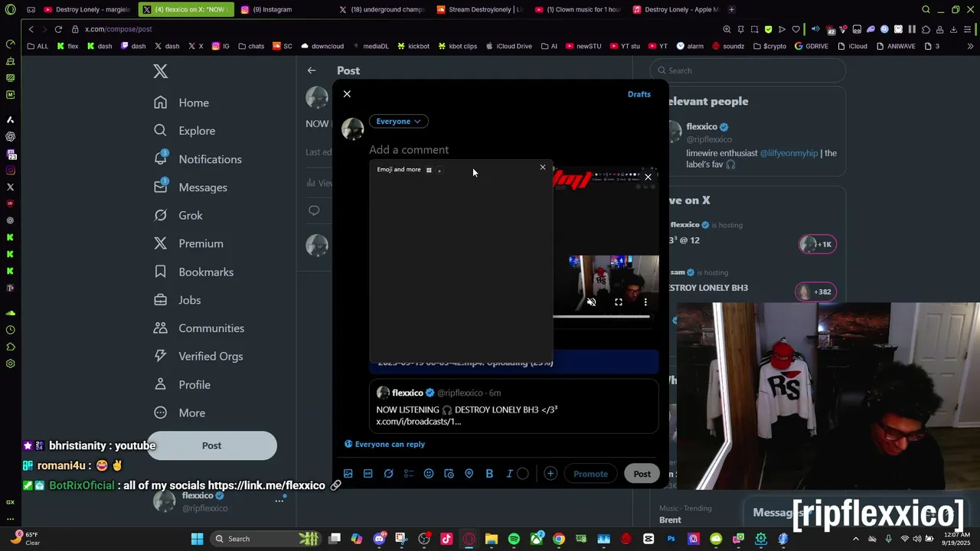This screenshot has width=980, height=551.
Task: Open Messages in X sidebar
Action: 191,187
